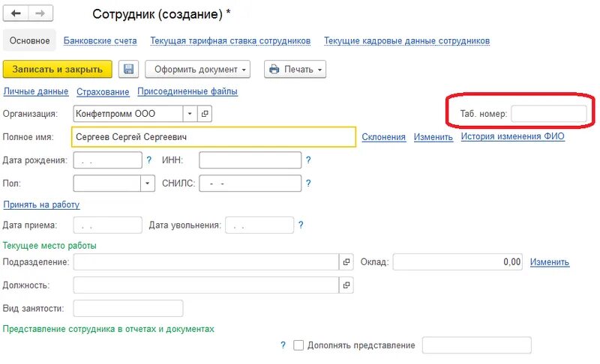Open the Оформить документ dropdown menu
The width and height of the screenshot is (600, 364).
197,70
